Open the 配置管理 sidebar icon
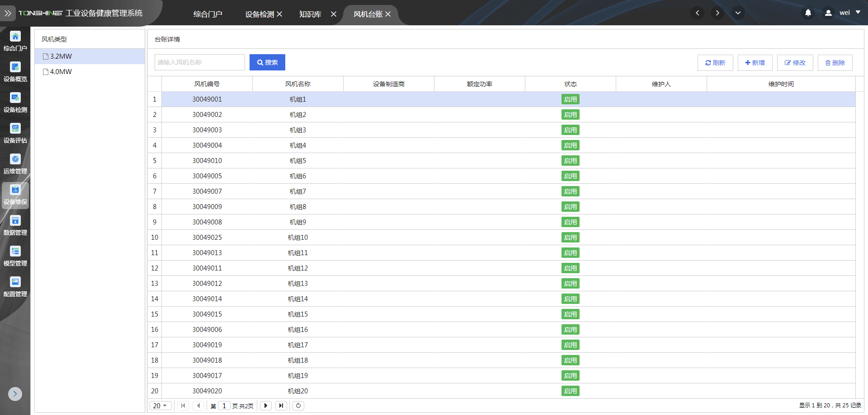 tap(15, 286)
